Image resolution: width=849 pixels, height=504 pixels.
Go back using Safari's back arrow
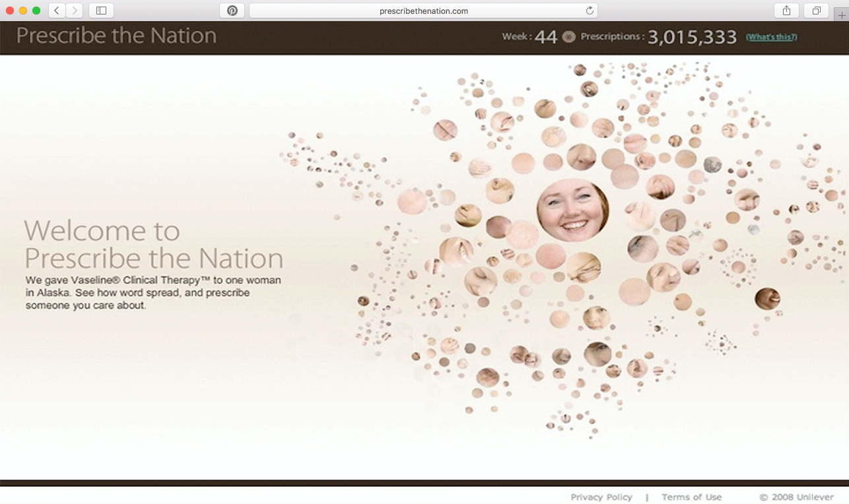click(x=57, y=11)
